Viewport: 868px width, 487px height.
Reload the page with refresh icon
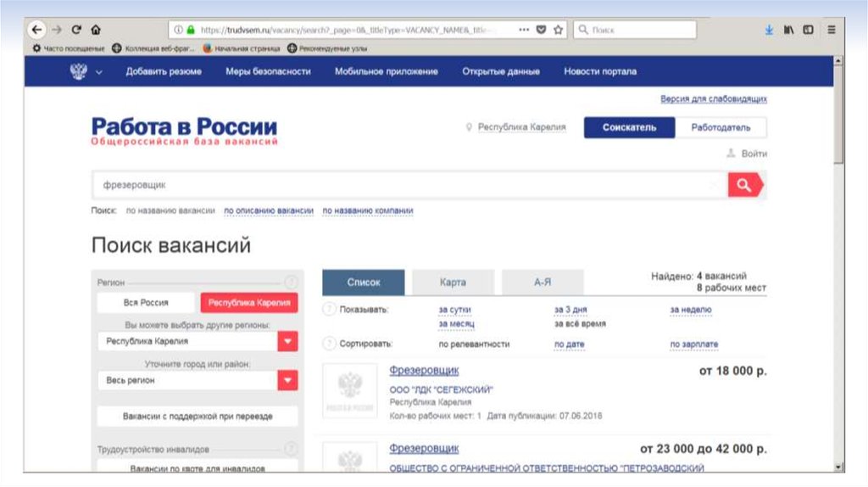point(76,30)
